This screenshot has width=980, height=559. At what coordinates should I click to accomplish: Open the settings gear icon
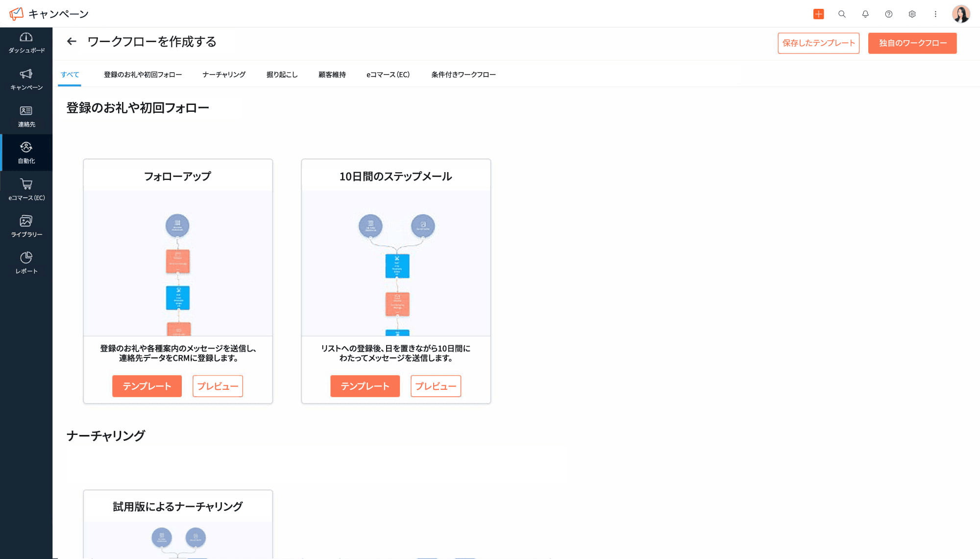point(912,14)
